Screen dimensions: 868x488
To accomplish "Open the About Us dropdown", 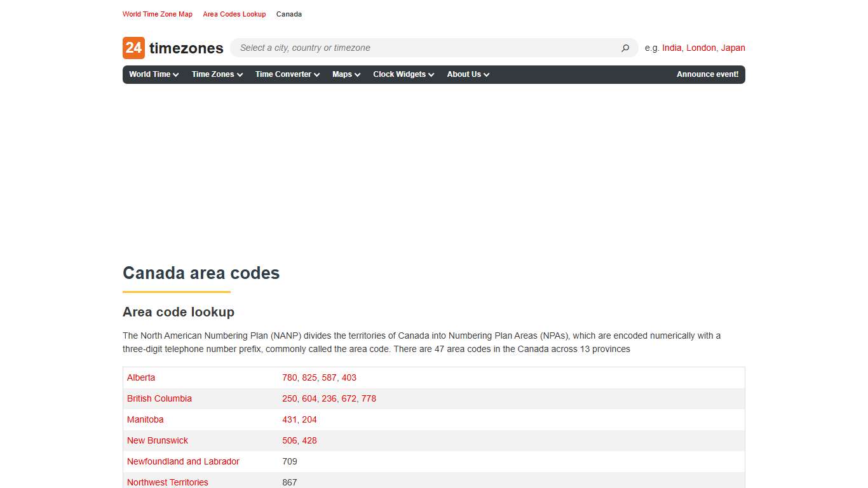I will pos(467,74).
